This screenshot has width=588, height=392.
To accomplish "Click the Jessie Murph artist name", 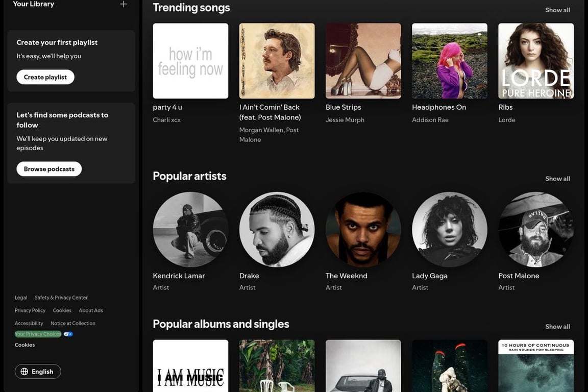I will coord(345,119).
